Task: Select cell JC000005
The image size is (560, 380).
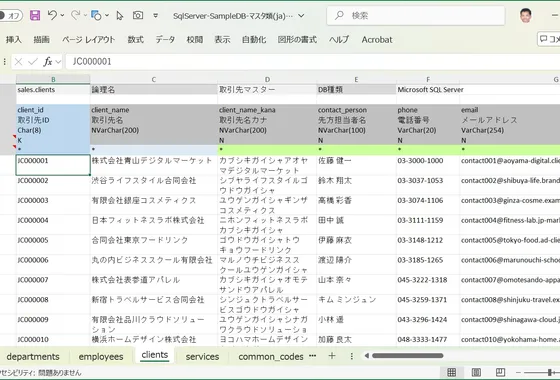Action: point(53,244)
